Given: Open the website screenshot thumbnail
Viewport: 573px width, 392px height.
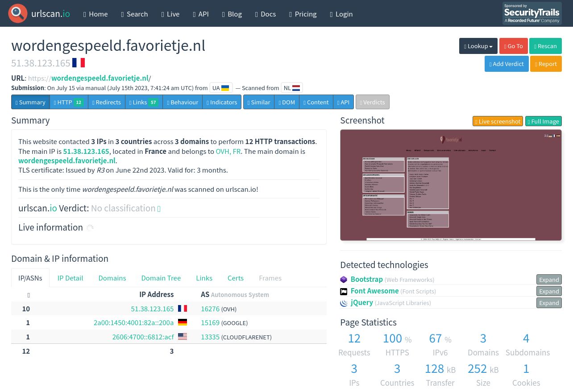Looking at the screenshot, I should pos(451,185).
